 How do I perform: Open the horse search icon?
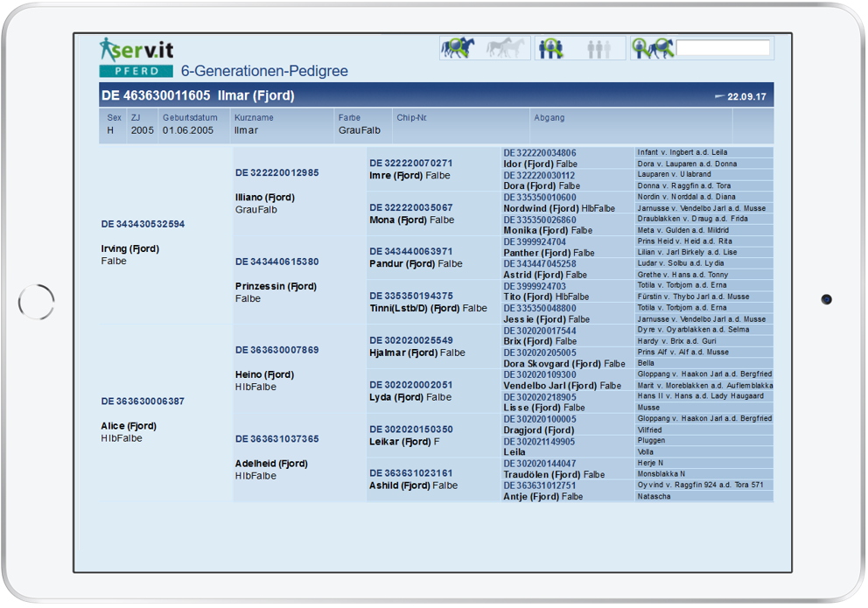(458, 48)
